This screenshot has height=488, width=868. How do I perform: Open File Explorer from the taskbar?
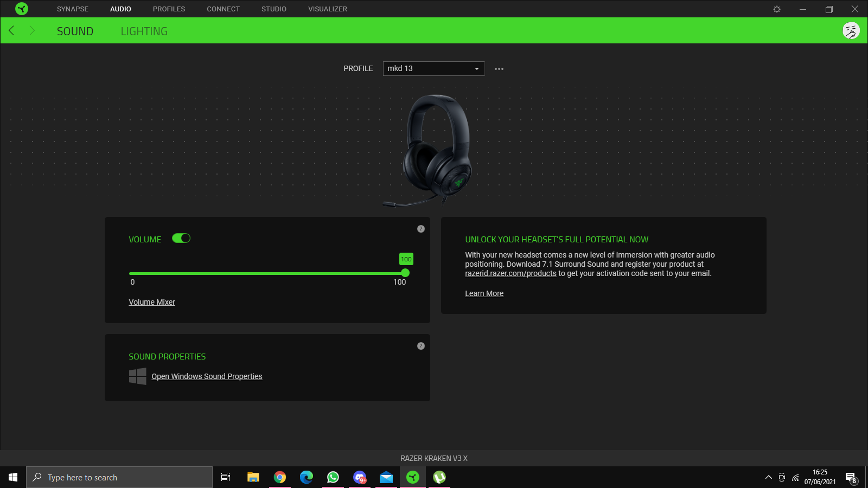(x=253, y=477)
